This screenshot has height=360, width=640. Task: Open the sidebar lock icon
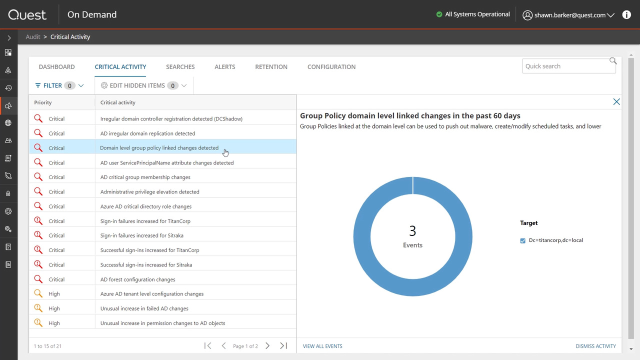[x=8, y=194]
